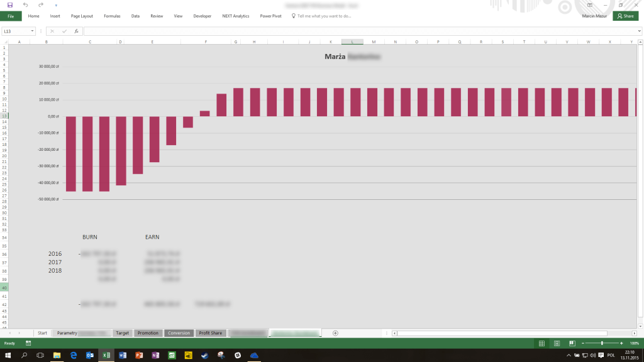Switch to the Conversion sheet tab
This screenshot has height=362, width=644.
179,333
